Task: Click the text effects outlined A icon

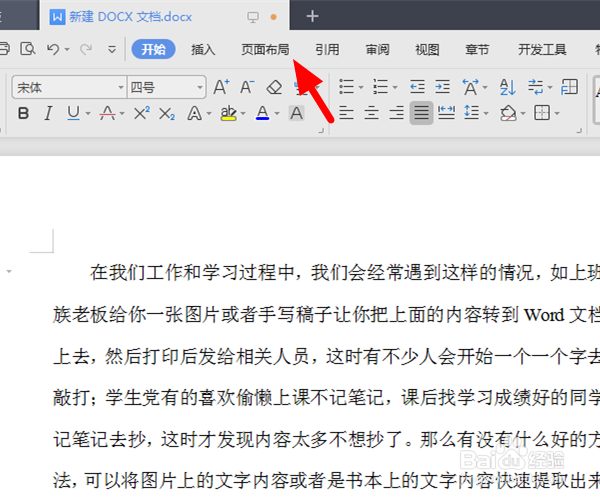Action: (x=194, y=113)
